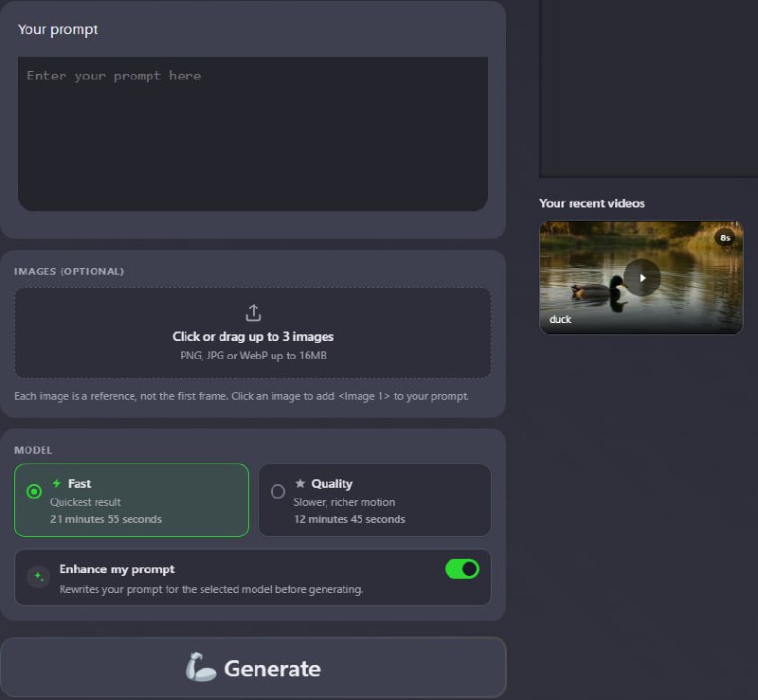Click the swan icon on Generate
The height and width of the screenshot is (700, 758).
click(201, 667)
